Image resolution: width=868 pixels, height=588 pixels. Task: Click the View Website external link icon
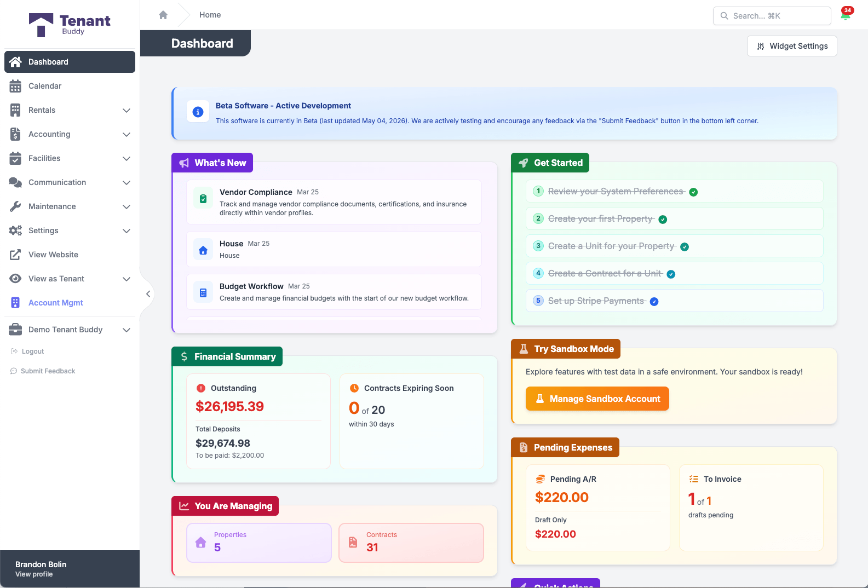point(15,255)
